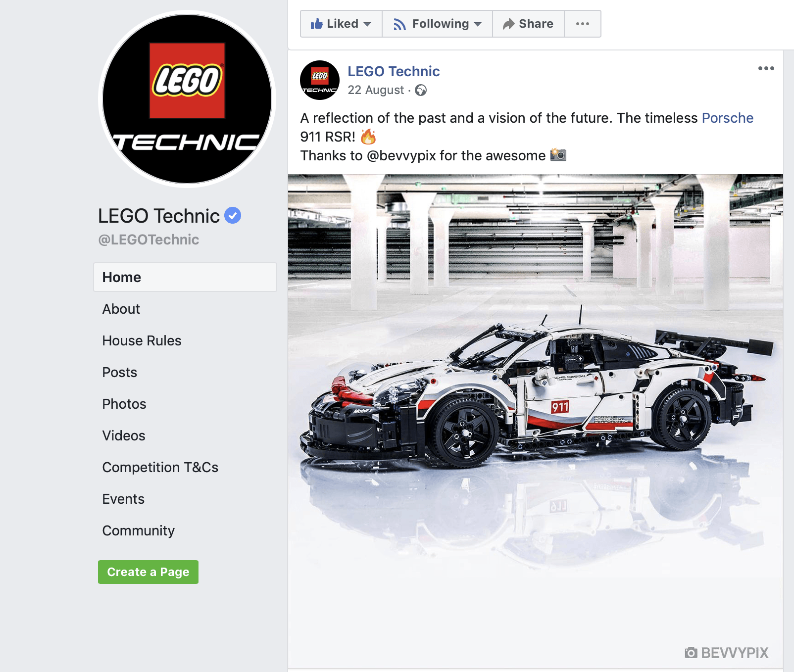Click the blue verified badge
The width and height of the screenshot is (794, 672).
233,215
